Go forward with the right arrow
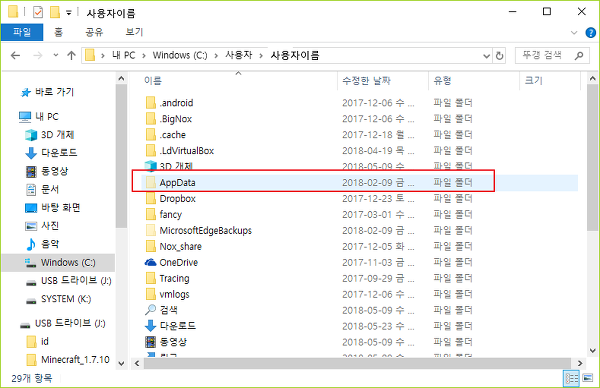The width and height of the screenshot is (600, 388). coord(38,56)
